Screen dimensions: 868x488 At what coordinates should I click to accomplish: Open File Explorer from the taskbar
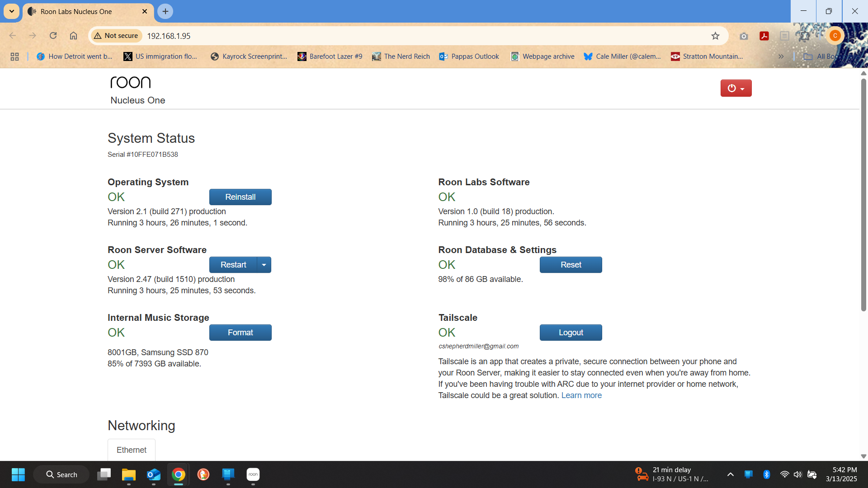129,474
